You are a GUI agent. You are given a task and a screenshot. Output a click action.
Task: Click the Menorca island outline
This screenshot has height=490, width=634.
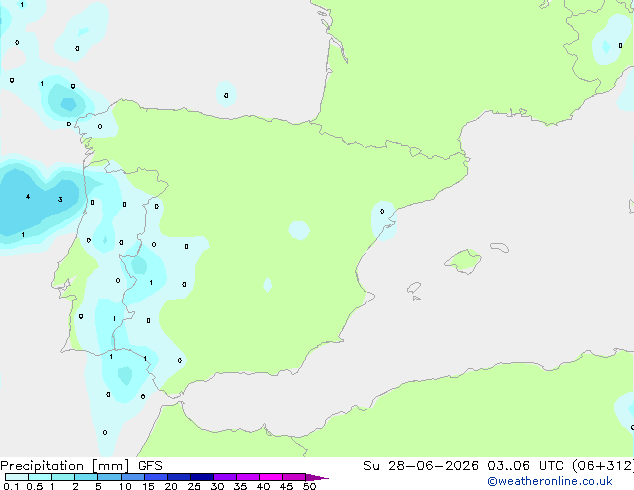(x=500, y=247)
